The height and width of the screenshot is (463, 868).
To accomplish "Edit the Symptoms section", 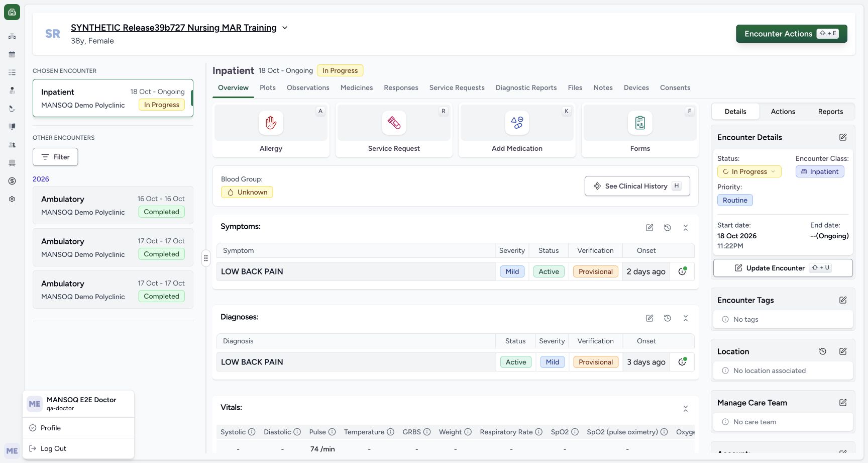I will [x=649, y=228].
